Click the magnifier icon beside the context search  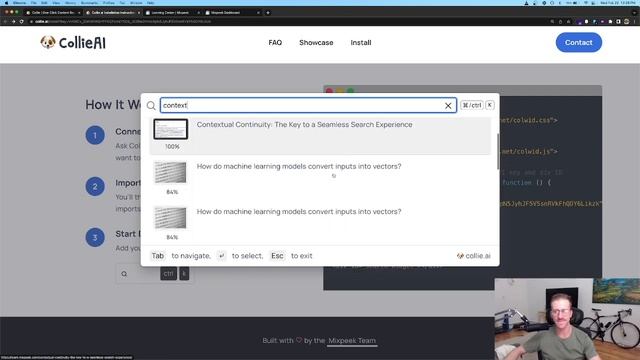click(x=151, y=106)
